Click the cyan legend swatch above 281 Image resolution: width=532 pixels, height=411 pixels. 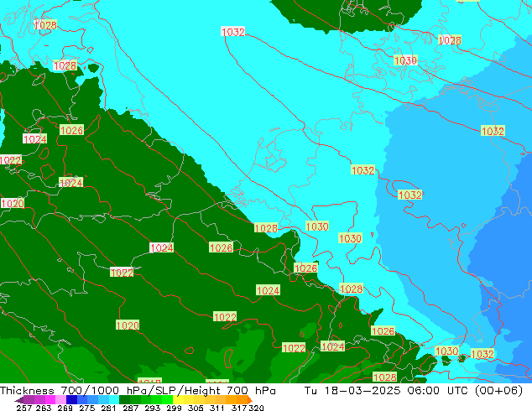click(114, 400)
